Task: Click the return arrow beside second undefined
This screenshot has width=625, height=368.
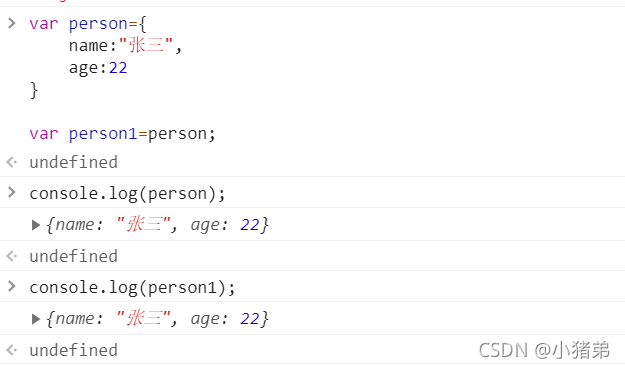Action: tap(12, 256)
